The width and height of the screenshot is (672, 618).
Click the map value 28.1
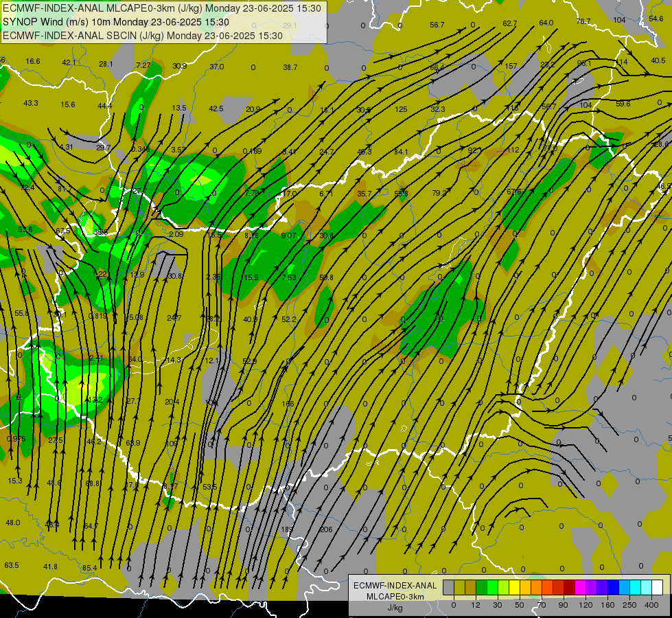(x=106, y=64)
